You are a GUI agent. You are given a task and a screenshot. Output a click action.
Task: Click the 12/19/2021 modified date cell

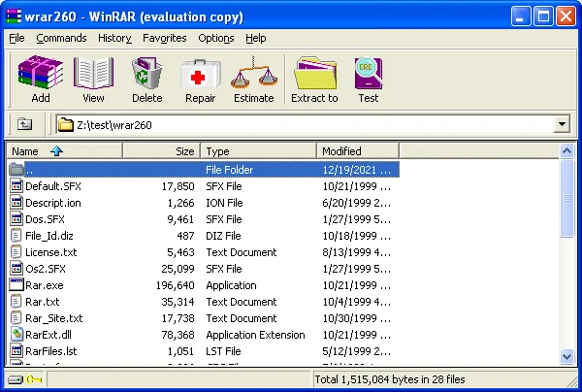356,170
